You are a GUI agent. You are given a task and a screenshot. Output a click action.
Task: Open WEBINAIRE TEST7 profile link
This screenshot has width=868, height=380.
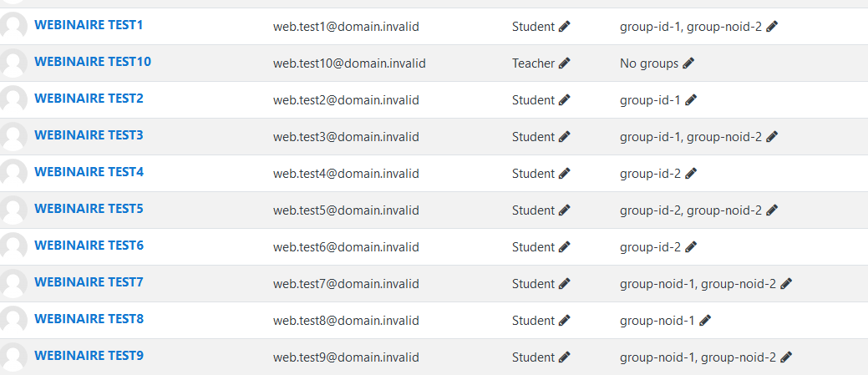coord(89,282)
